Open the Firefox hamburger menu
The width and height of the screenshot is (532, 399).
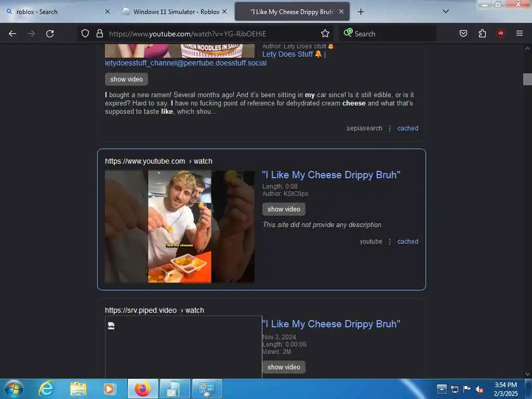click(x=520, y=33)
